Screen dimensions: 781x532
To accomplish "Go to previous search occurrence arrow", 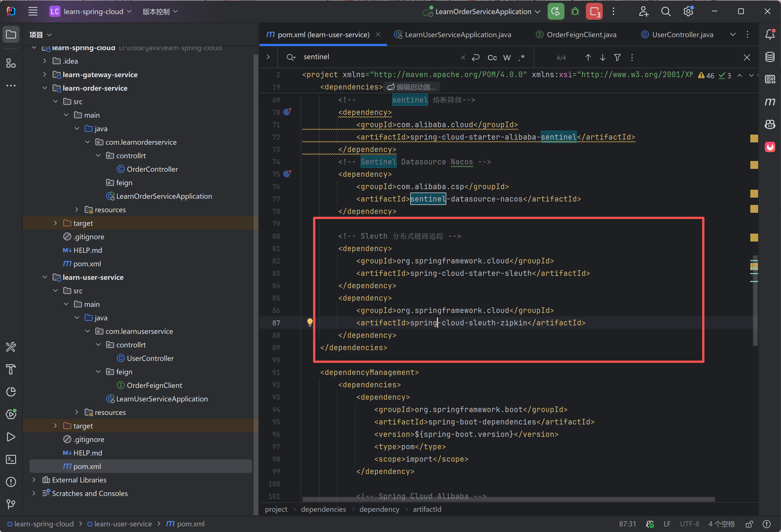I will 588,57.
